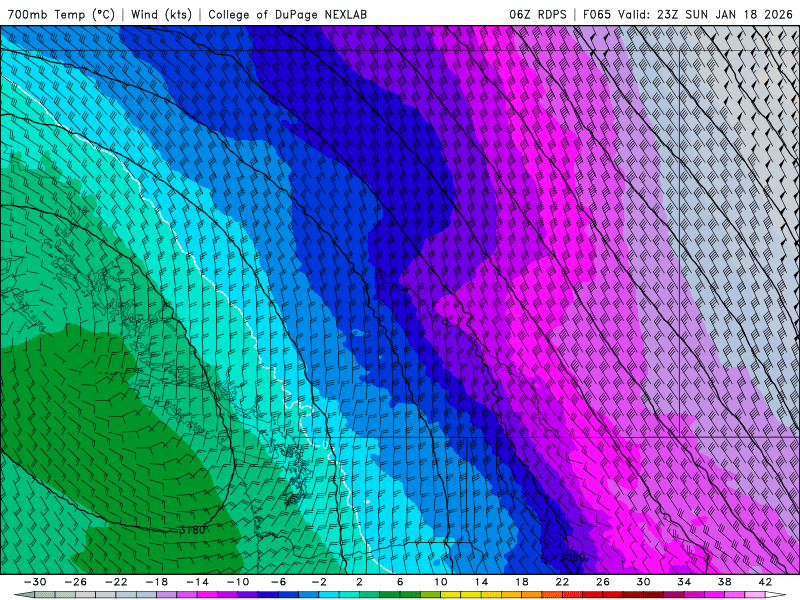Click the "06Z RDPS" model run label
This screenshot has height=600, width=800.
[x=538, y=14]
